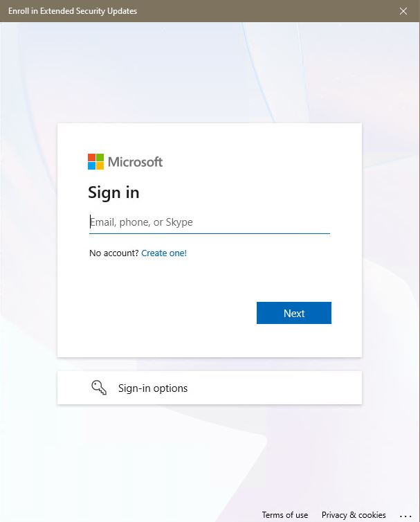Open the three-dots more options menu
The image size is (420, 522).
(x=405, y=516)
